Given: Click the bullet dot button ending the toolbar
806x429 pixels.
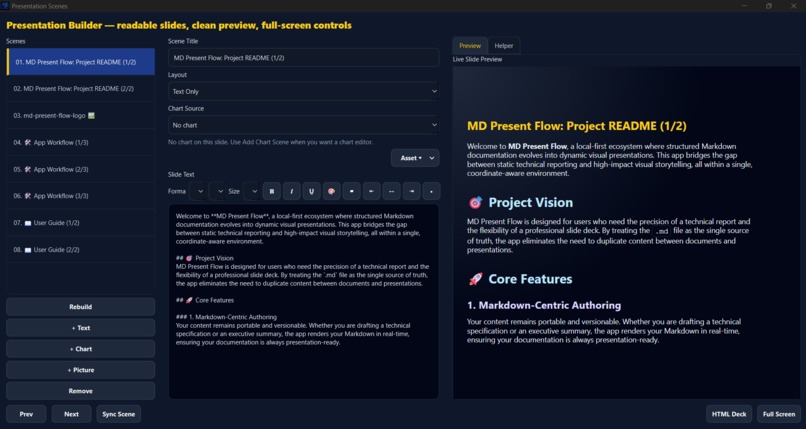Looking at the screenshot, I should click(x=431, y=191).
